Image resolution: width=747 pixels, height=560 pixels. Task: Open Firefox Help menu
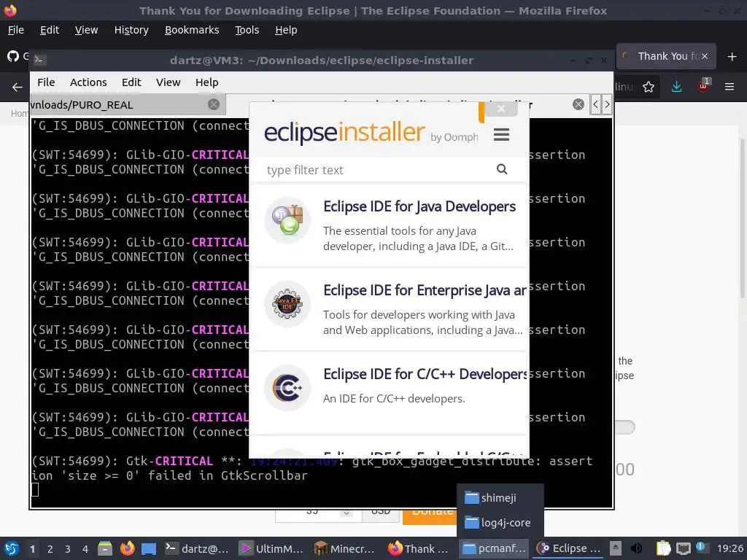click(x=286, y=30)
